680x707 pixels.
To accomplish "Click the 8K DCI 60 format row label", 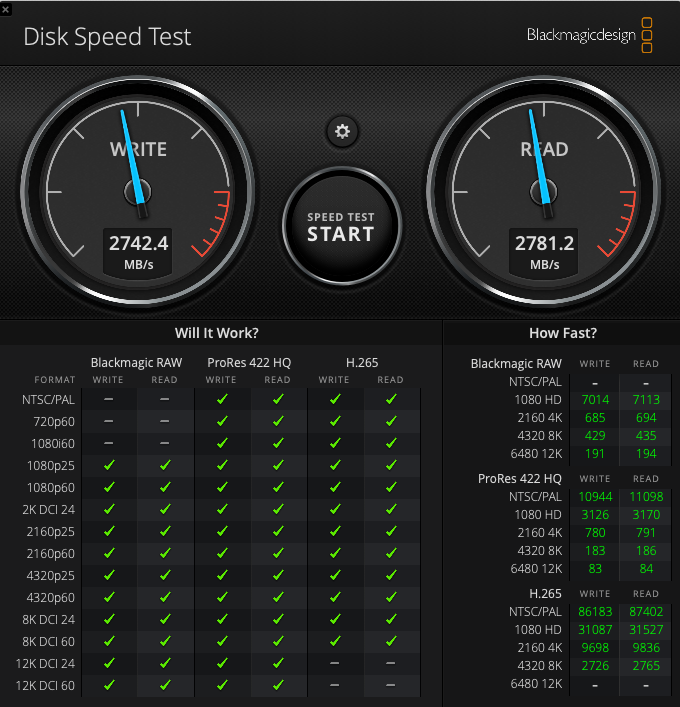I will [x=48, y=641].
